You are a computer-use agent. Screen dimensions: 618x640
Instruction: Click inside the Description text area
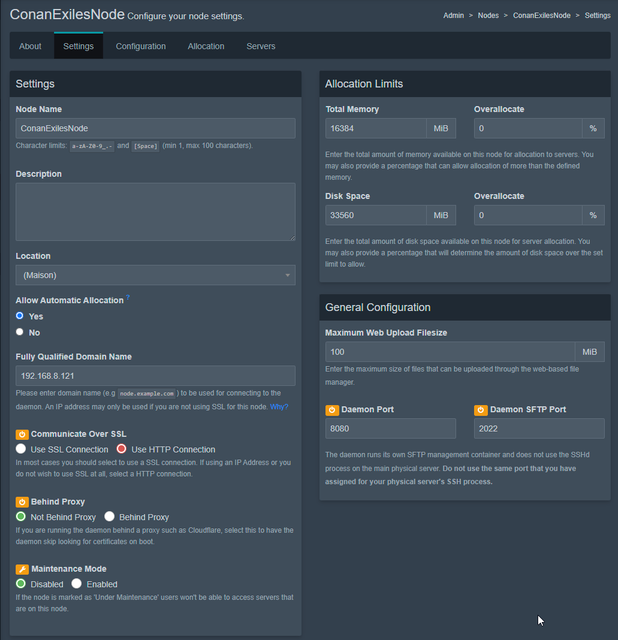(x=156, y=212)
